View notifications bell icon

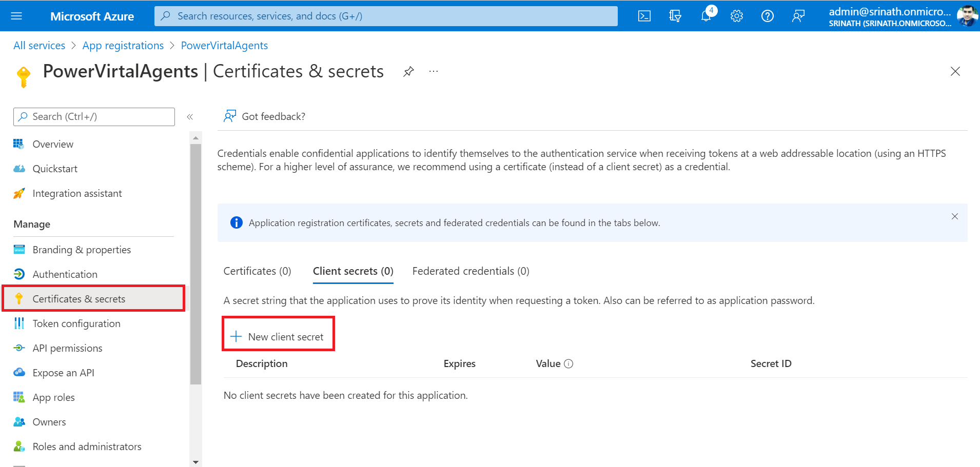pos(706,16)
